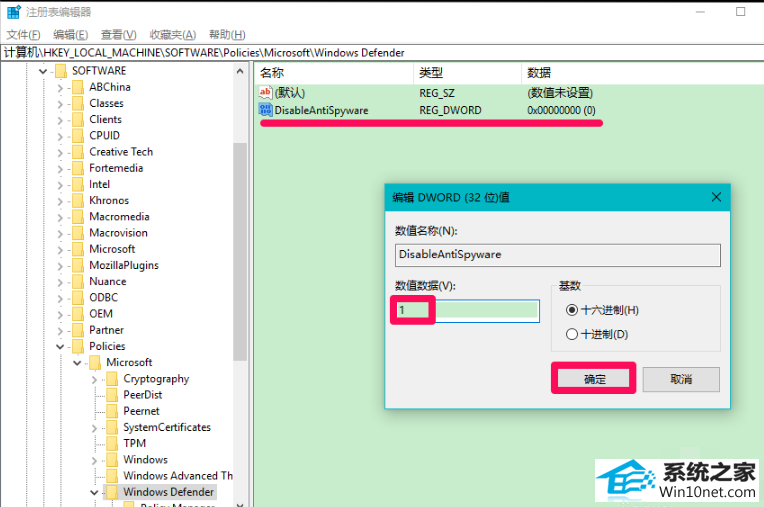Select the Microsoft key under SOFTWARE
This screenshot has height=507, width=764.
click(x=112, y=249)
